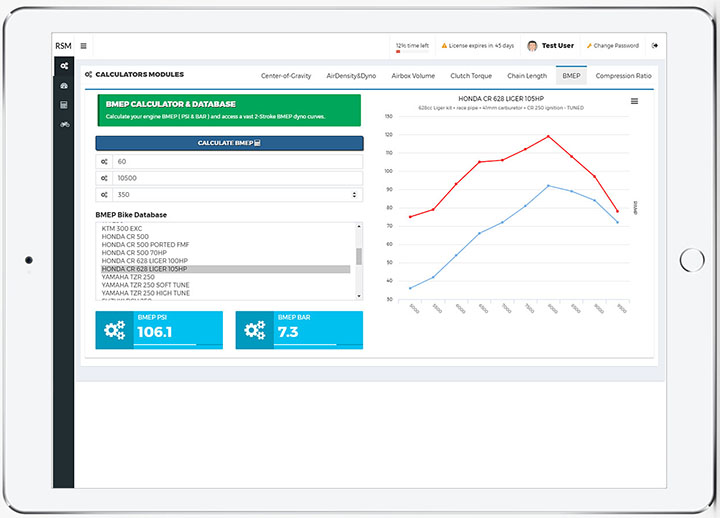The width and height of the screenshot is (720, 518).
Task: Select HONDA CR 500 PORTED FMF entry
Action: (x=225, y=245)
